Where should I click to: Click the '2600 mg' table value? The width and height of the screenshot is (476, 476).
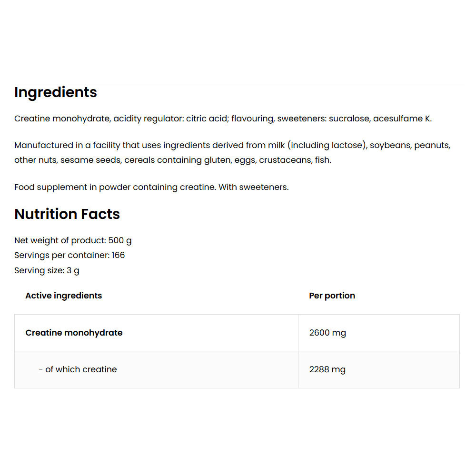click(x=327, y=333)
